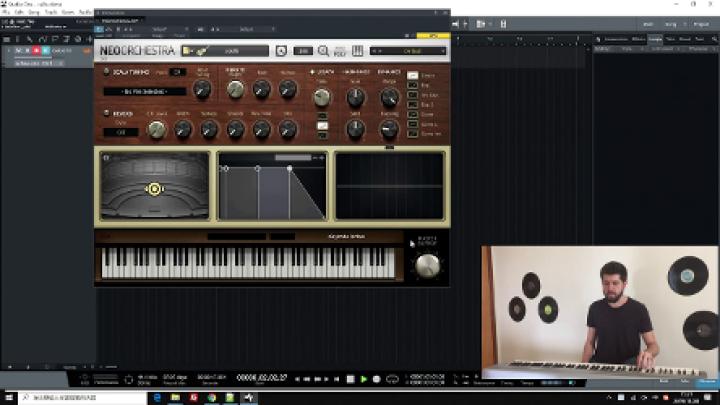Open the File menu in Studio One
Screen dimensions: 720x405
(6, 12)
